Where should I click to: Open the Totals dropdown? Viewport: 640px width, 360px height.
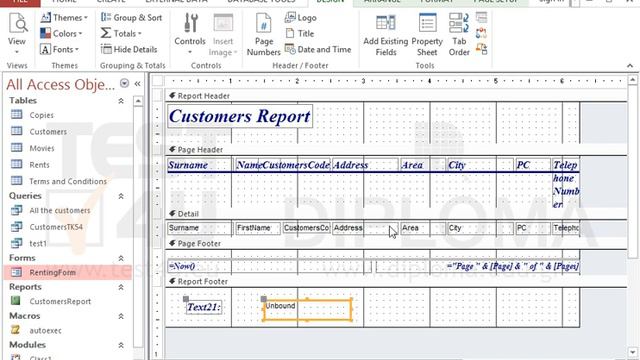(121, 33)
